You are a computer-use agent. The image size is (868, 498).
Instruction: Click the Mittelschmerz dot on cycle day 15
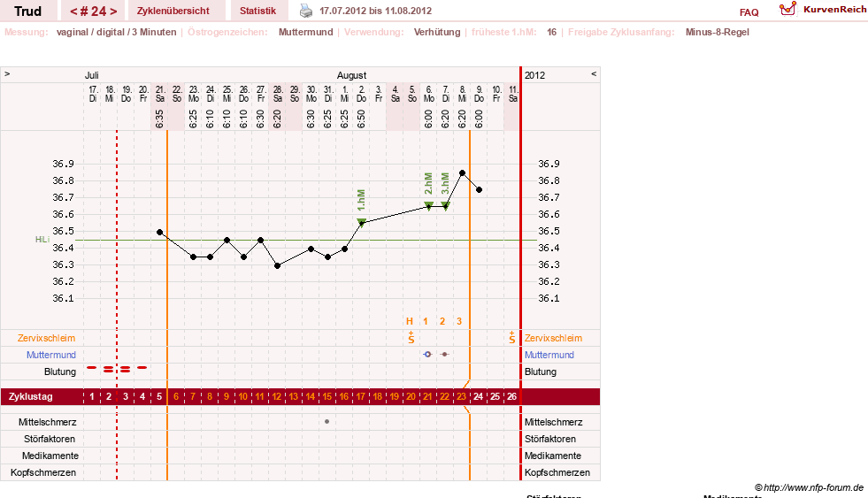pyautogui.click(x=326, y=422)
